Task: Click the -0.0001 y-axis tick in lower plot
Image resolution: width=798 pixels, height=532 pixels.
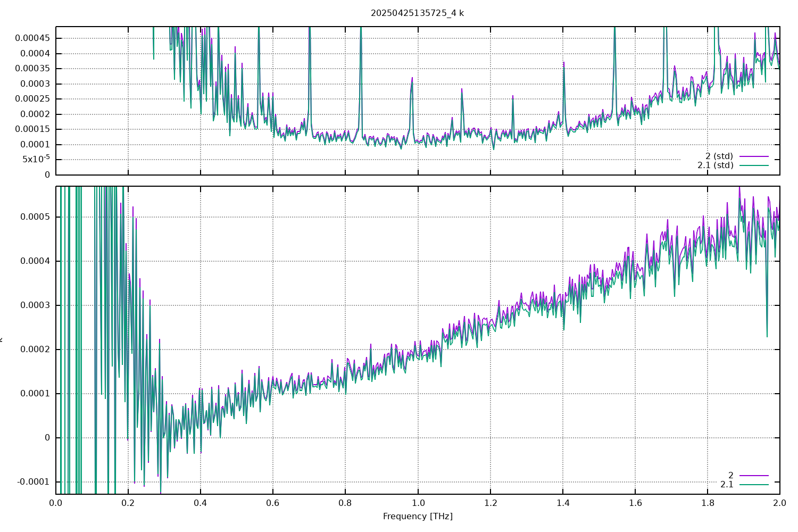Action: coord(34,482)
